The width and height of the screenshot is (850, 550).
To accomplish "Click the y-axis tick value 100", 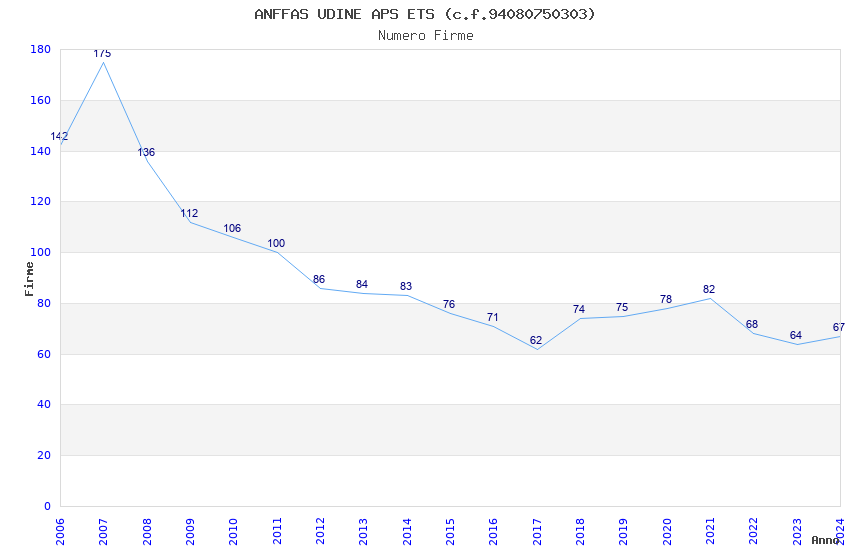I will coord(41,253).
